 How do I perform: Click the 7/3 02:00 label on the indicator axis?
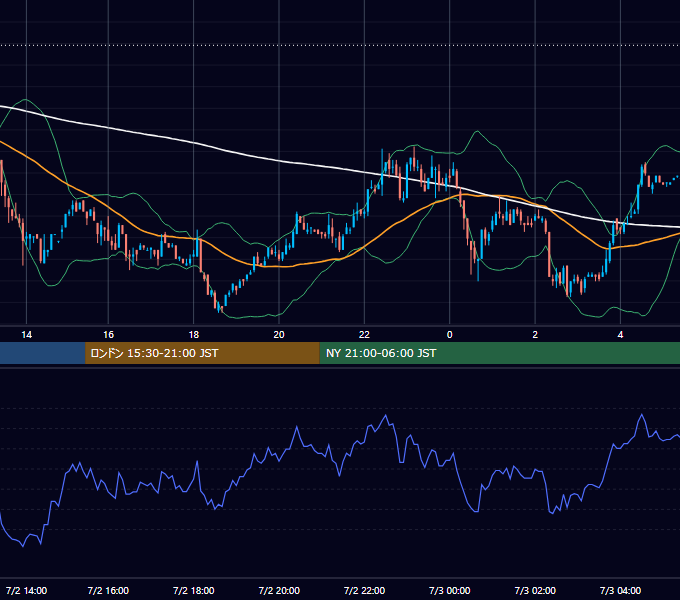535,590
